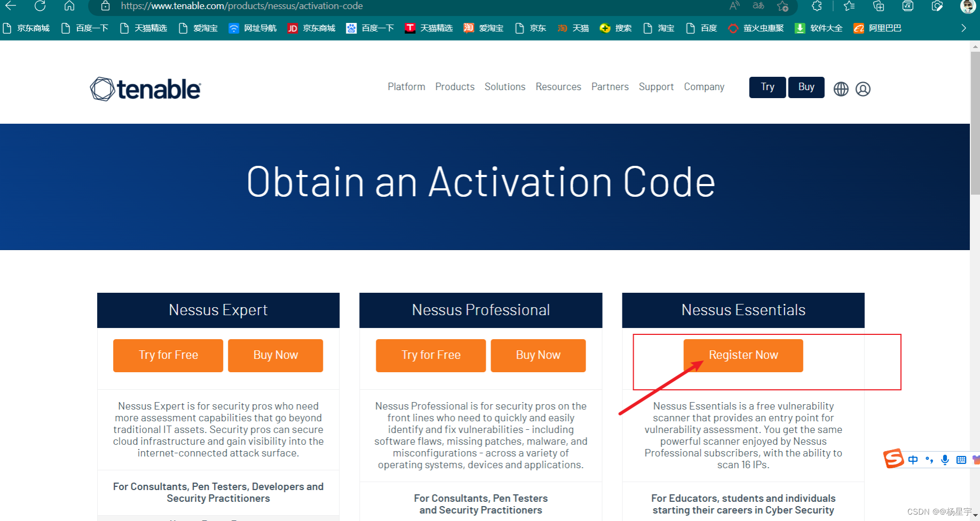This screenshot has height=521, width=980.
Task: Open the Collections icon
Action: pos(879,6)
